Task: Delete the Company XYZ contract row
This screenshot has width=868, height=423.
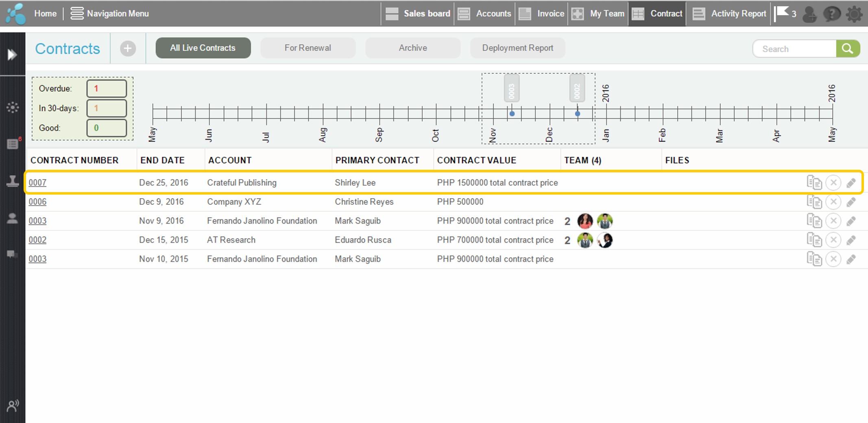Action: 833,202
